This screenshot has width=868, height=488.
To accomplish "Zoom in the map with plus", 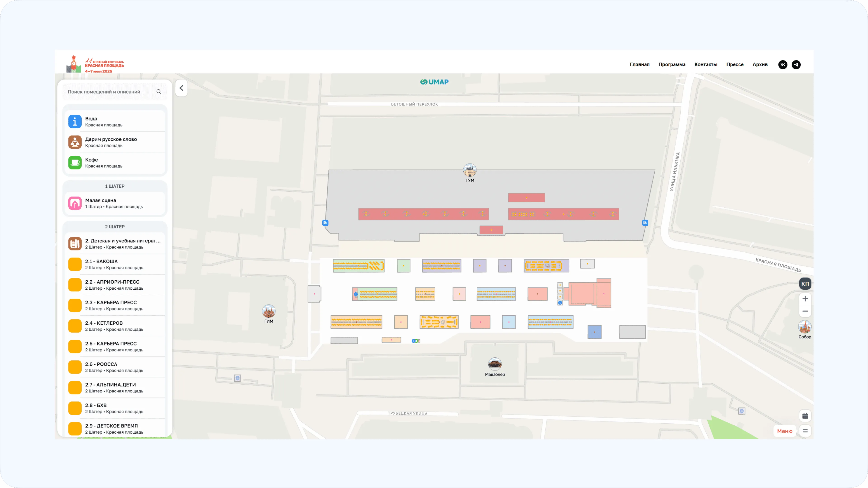I will [x=805, y=299].
